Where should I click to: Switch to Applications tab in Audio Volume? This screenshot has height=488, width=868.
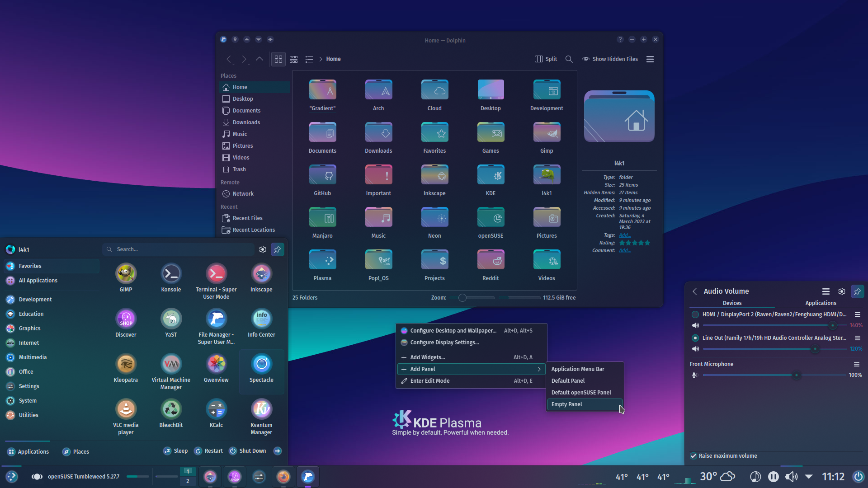click(821, 303)
